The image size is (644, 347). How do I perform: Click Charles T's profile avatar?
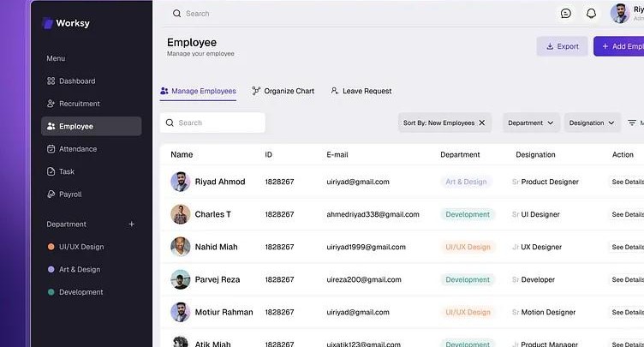click(x=180, y=214)
